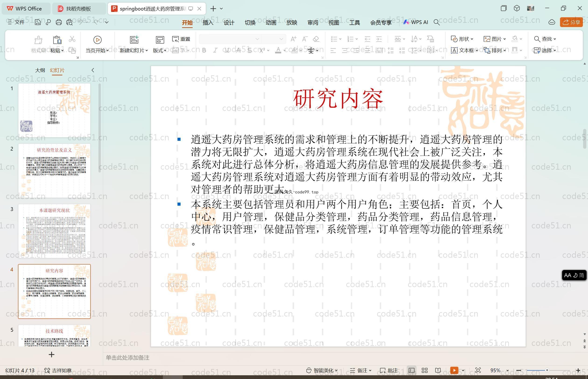Toggle Italic formatting

click(x=215, y=50)
